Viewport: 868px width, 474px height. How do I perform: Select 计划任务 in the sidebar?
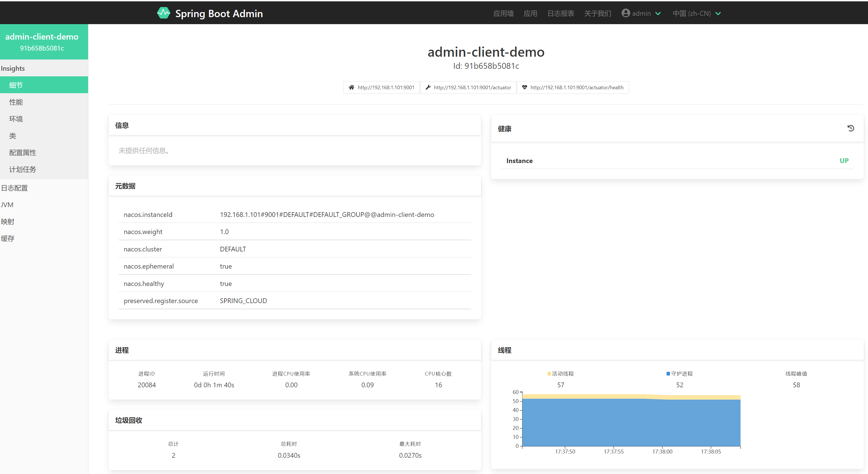tap(44, 169)
